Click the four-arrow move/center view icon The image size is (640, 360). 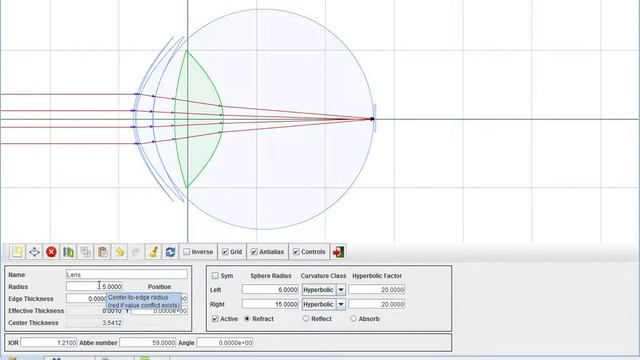[x=34, y=252]
